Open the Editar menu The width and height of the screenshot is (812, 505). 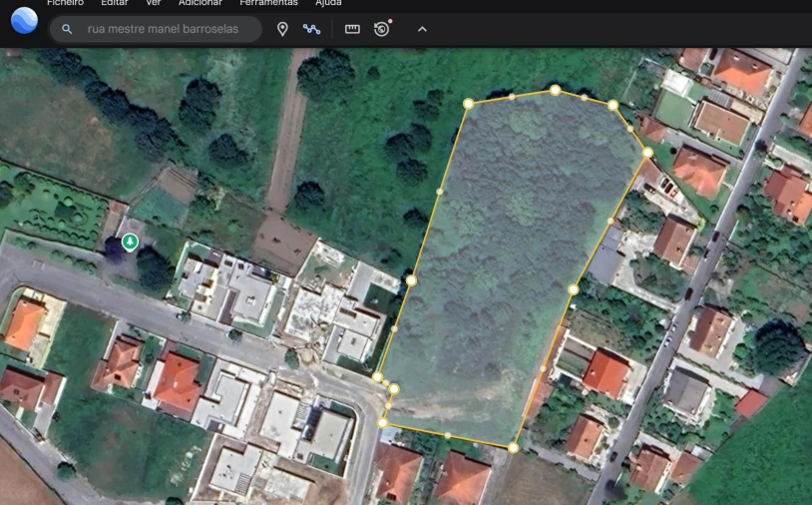[115, 3]
